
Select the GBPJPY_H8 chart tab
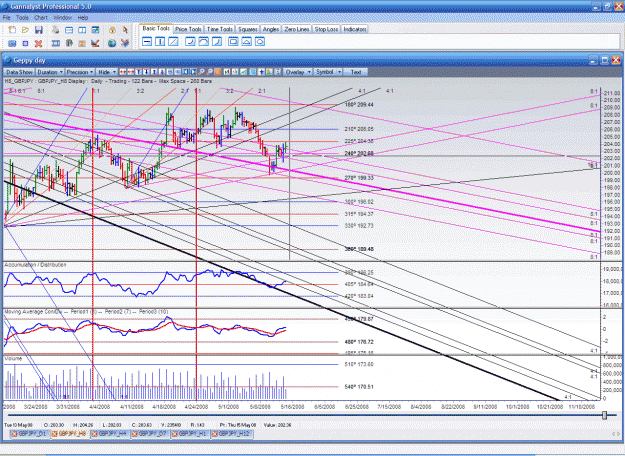click(69, 434)
